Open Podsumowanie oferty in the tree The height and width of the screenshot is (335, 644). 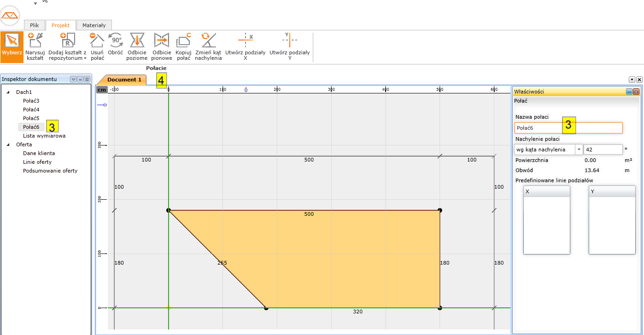pyautogui.click(x=50, y=171)
